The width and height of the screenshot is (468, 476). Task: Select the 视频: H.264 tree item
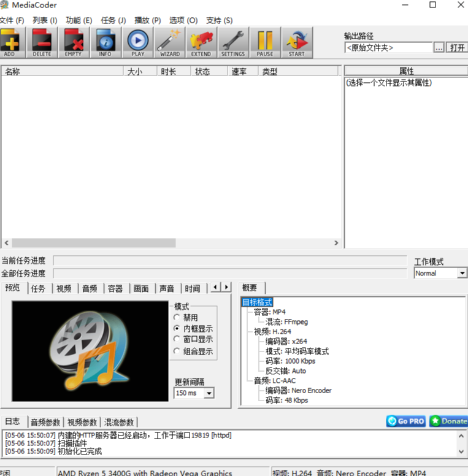point(272,331)
